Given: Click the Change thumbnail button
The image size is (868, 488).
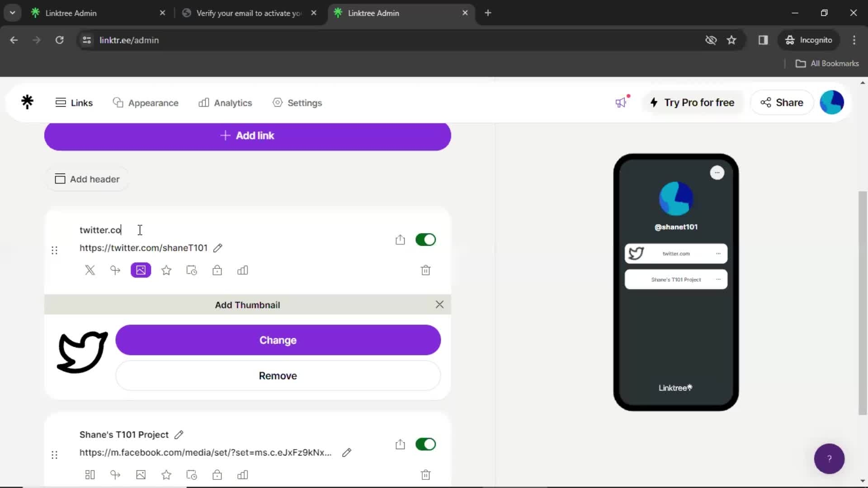Looking at the screenshot, I should (278, 340).
